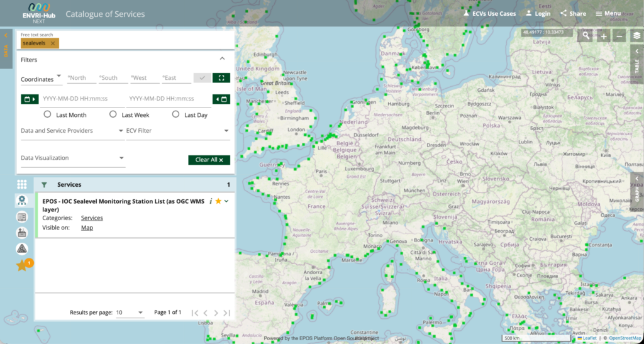The height and width of the screenshot is (344, 644).
Task: Open the main Menu in header
Action: (608, 13)
